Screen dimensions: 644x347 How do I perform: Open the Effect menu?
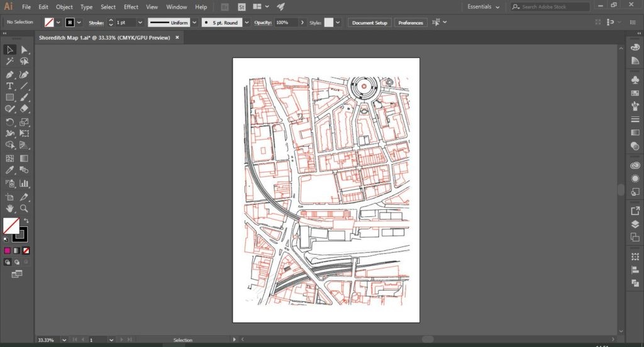pyautogui.click(x=131, y=7)
